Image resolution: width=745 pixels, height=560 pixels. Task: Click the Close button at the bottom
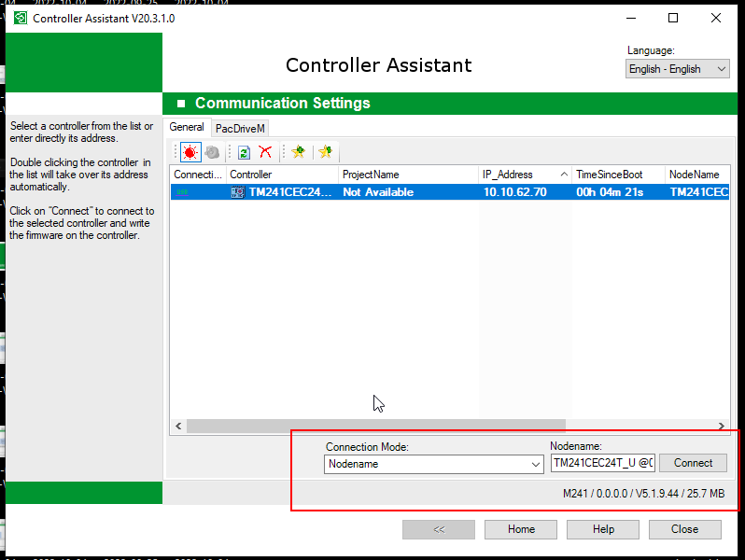coord(684,529)
